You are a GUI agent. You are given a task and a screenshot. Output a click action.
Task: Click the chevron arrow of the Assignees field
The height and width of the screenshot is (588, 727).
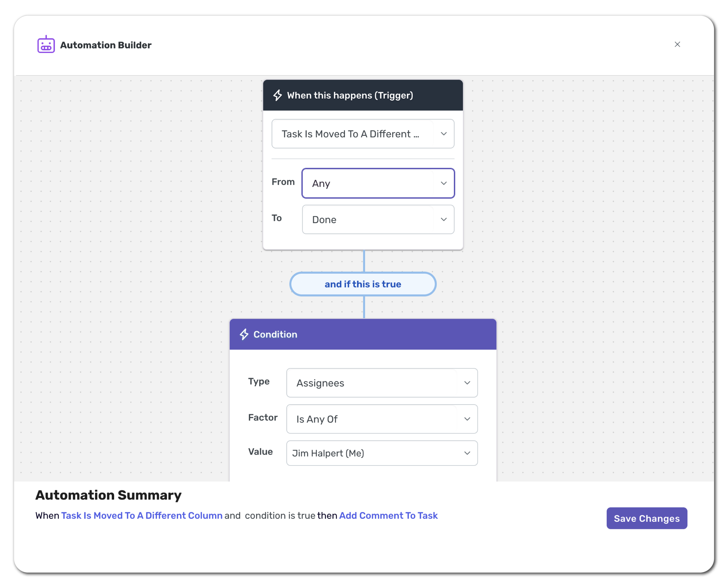click(467, 383)
